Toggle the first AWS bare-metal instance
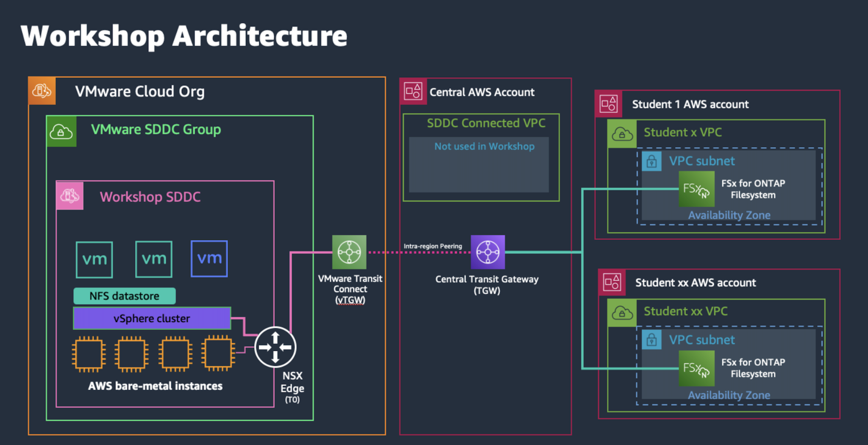Screen dimensions: 868x445 click(x=88, y=354)
